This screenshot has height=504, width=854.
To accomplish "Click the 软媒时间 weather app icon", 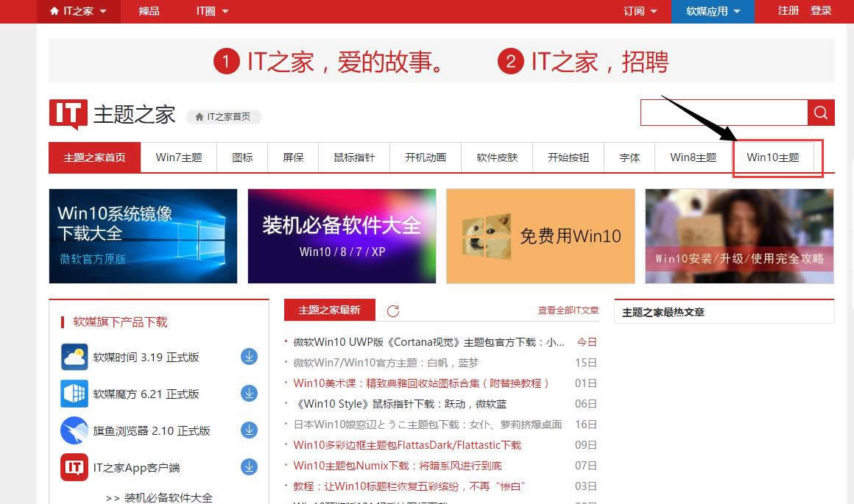I will (x=74, y=357).
